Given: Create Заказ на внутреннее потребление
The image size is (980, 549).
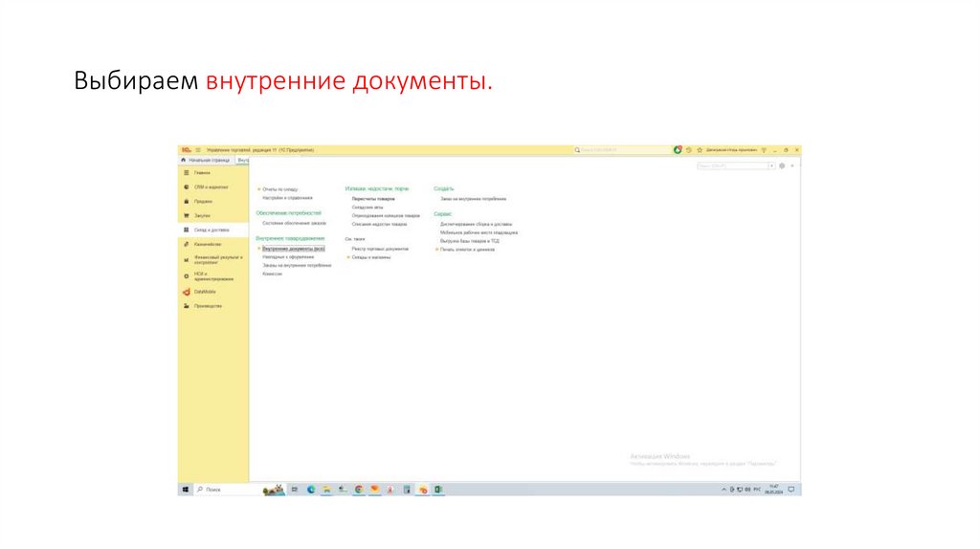Looking at the screenshot, I should [x=473, y=199].
